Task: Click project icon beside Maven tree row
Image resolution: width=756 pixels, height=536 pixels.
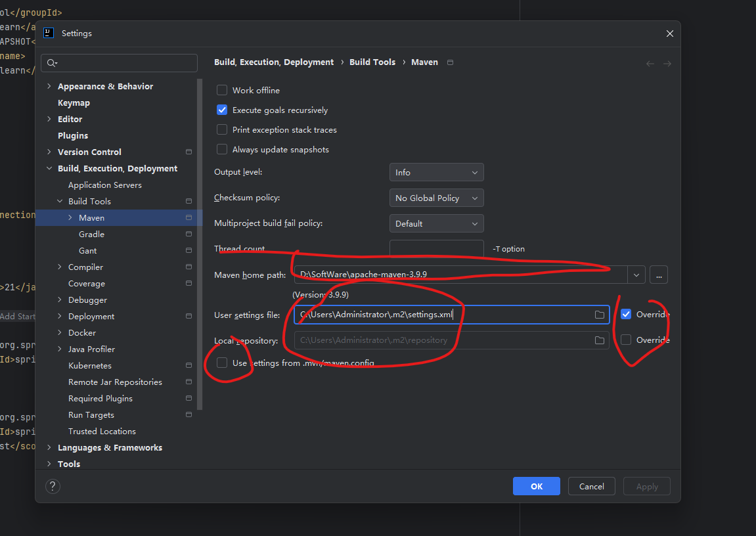Action: 189,217
